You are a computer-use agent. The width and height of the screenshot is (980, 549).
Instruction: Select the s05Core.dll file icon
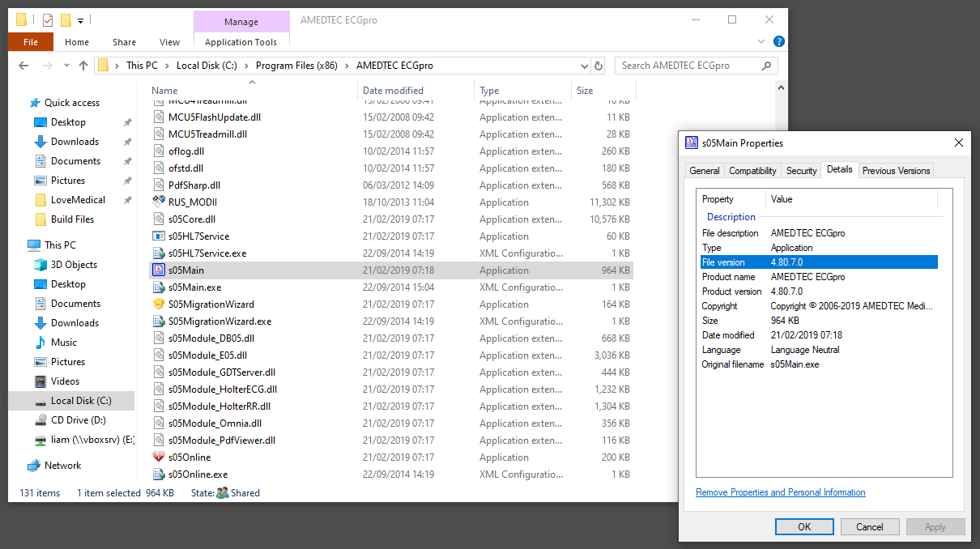tap(159, 219)
